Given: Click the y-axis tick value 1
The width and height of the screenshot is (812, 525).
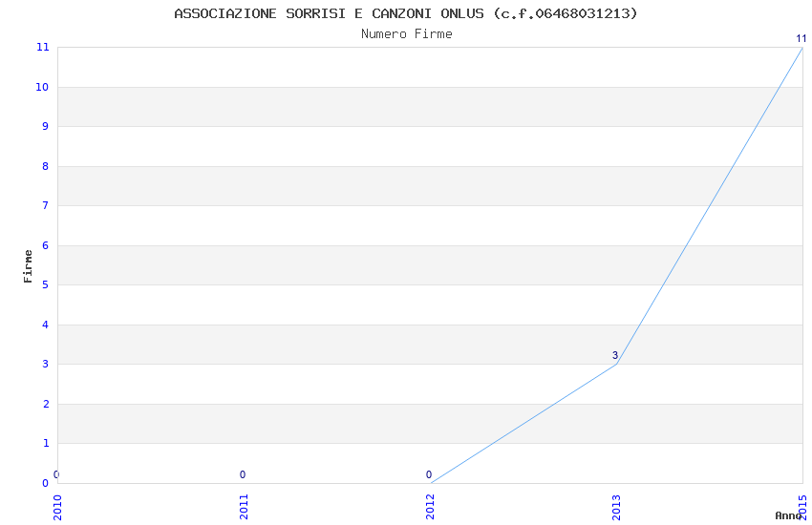Looking at the screenshot, I should tap(46, 443).
